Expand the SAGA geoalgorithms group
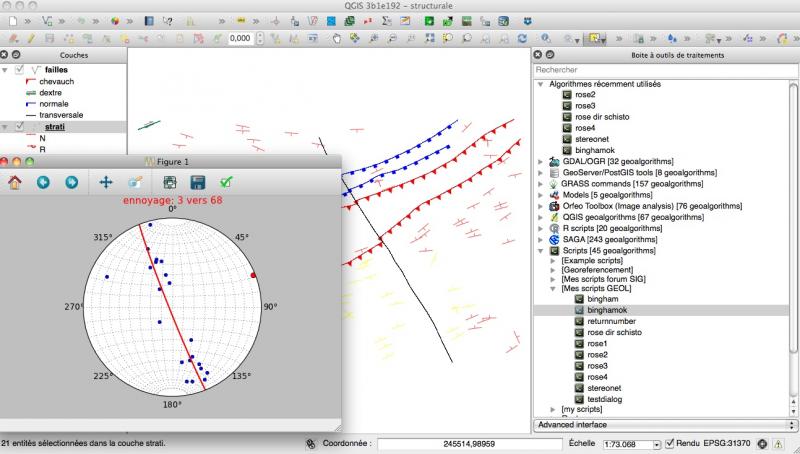Viewport: 800px width, 454px height. tap(541, 240)
